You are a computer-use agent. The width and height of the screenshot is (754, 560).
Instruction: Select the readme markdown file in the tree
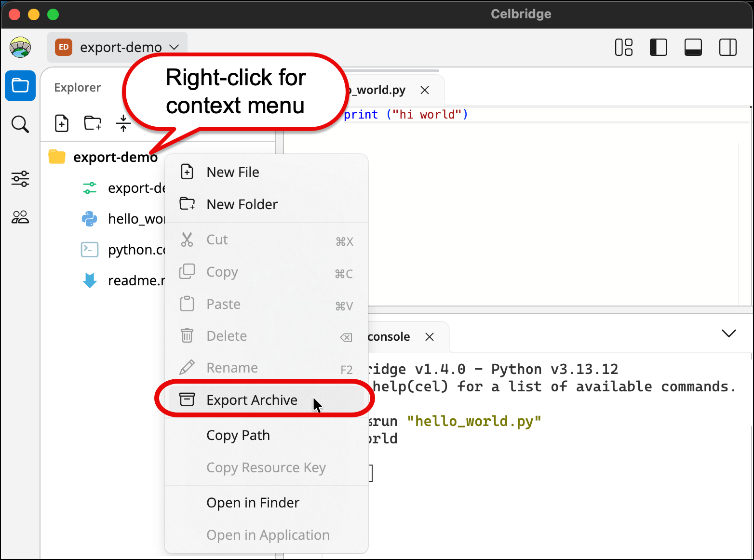click(123, 280)
